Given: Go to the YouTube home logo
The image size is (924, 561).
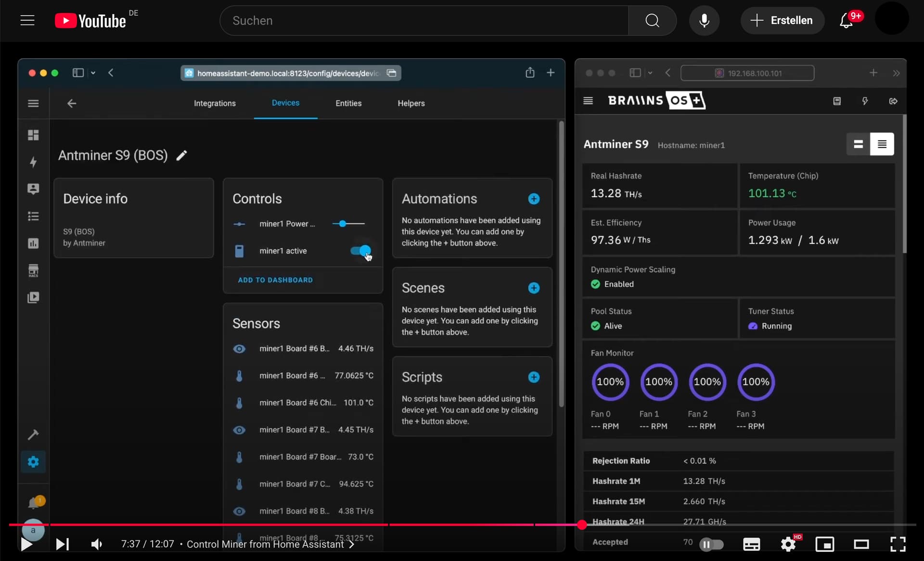Looking at the screenshot, I should 90,21.
